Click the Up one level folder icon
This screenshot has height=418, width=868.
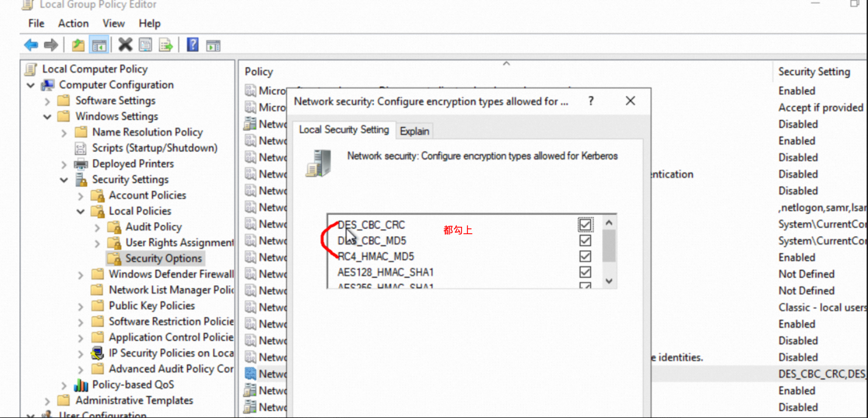[78, 45]
